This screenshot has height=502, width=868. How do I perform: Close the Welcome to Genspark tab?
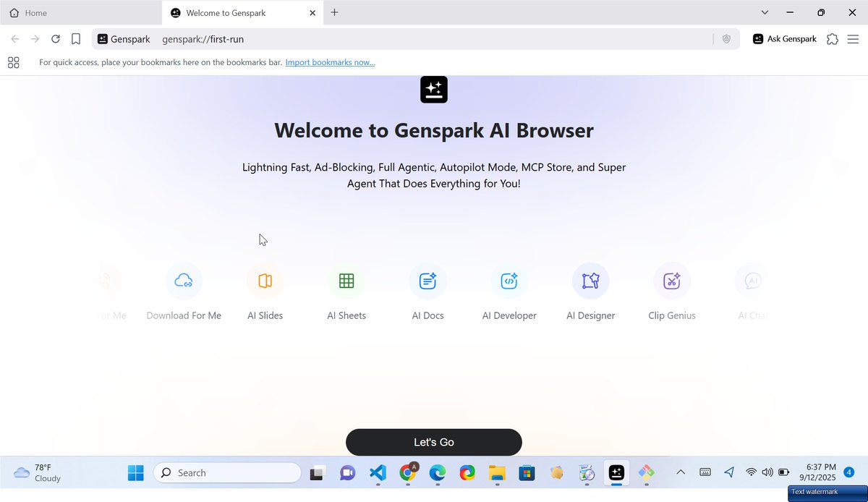point(312,13)
